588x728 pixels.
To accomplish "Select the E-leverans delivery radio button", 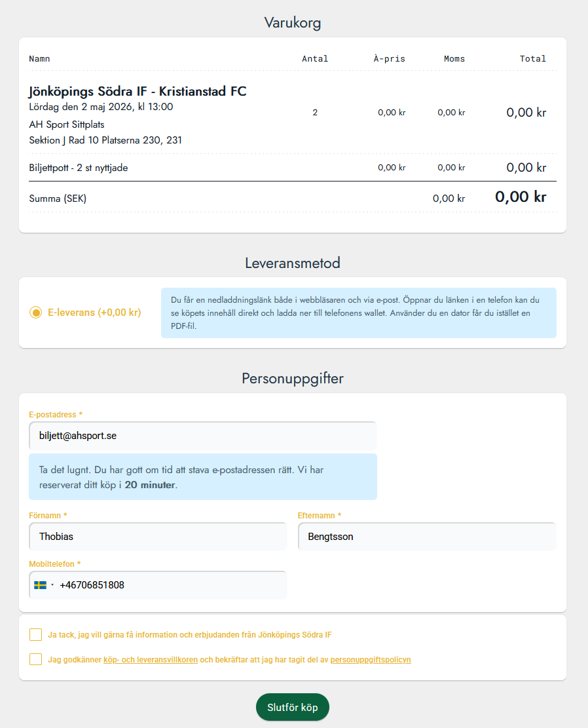I will pyautogui.click(x=36, y=313).
